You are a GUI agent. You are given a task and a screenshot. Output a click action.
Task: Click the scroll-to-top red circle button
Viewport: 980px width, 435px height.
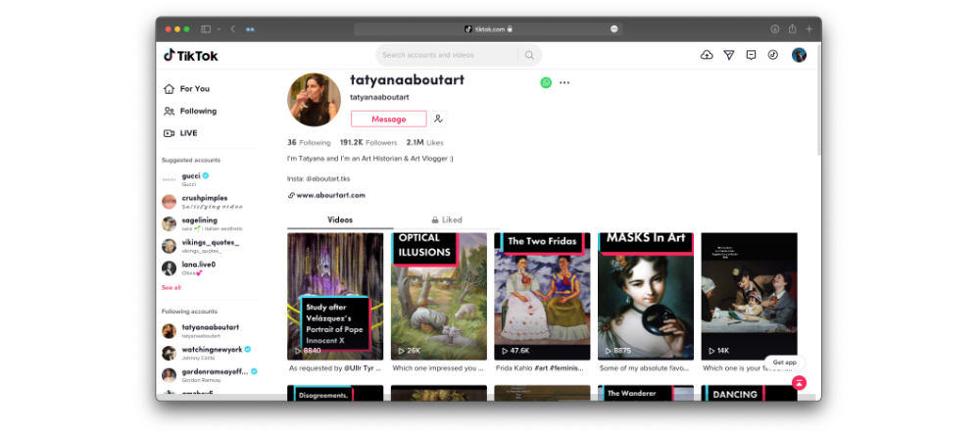click(800, 383)
